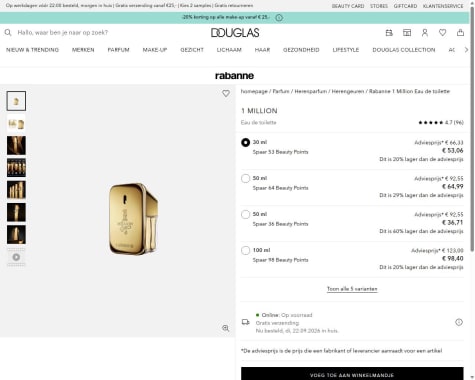Click the info icon in discount banner
This screenshot has width=475, height=380.
point(279,18)
